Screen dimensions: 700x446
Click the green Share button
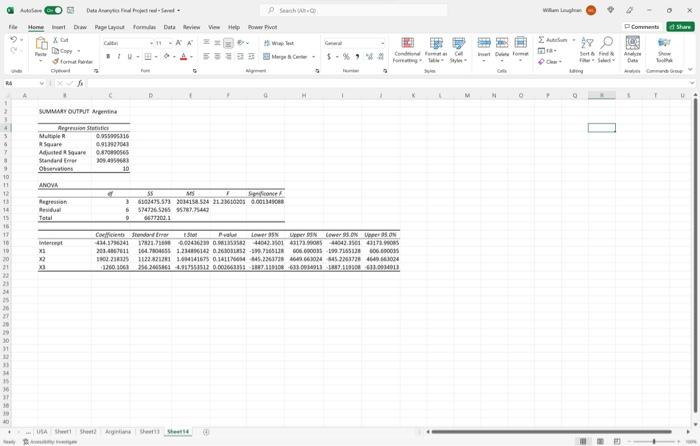(680, 27)
